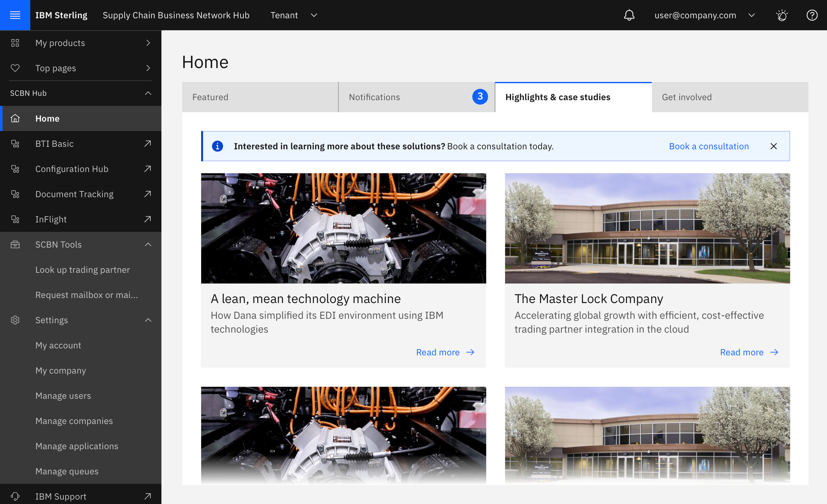Switch to the Get involved tab
Image resolution: width=827 pixels, height=504 pixels.
[729, 97]
